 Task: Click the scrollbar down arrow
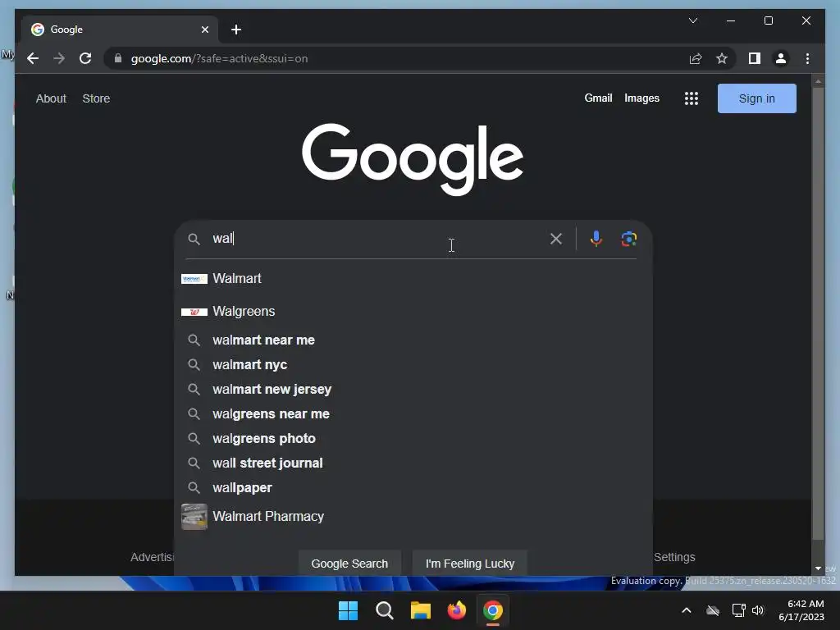click(x=818, y=568)
